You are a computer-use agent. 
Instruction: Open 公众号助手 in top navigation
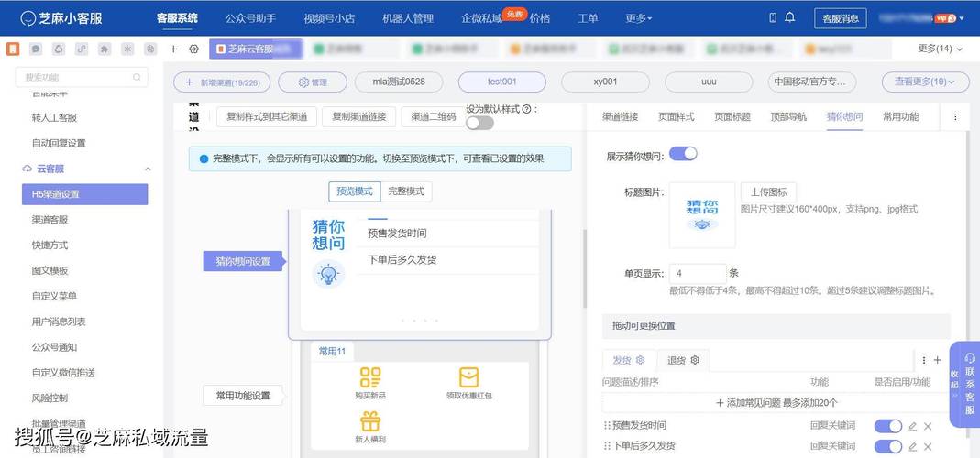250,18
